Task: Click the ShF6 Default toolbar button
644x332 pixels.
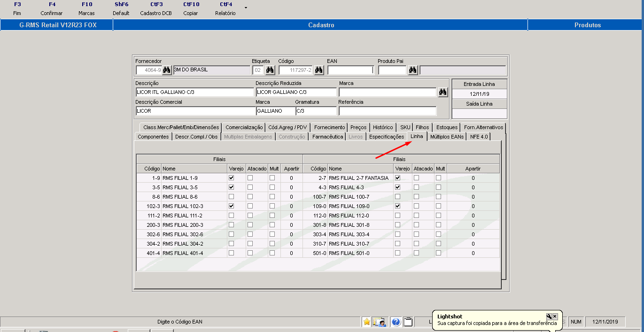Action: (x=121, y=8)
